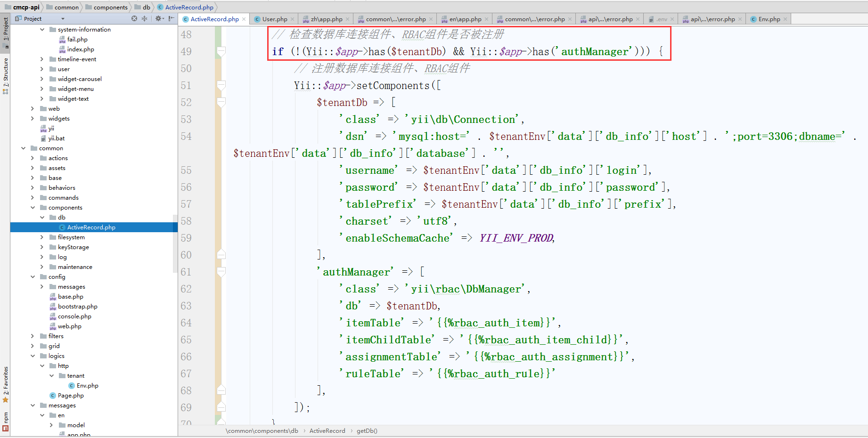Open the Project panel settings gear
The width and height of the screenshot is (868, 438).
click(158, 18)
